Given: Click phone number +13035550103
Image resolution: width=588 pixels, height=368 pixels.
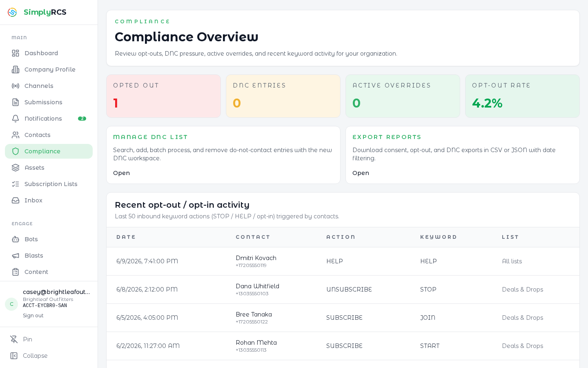Looking at the screenshot, I should 252,294.
